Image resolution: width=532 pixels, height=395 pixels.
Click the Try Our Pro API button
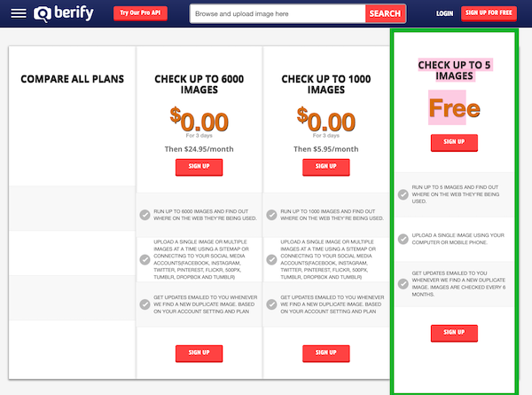pyautogui.click(x=140, y=13)
